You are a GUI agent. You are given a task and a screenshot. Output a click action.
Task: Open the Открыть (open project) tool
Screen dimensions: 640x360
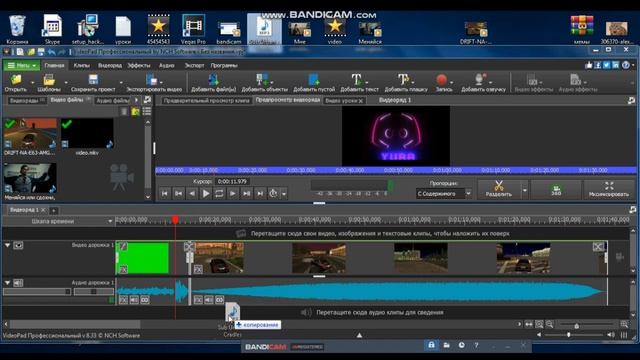[16, 83]
